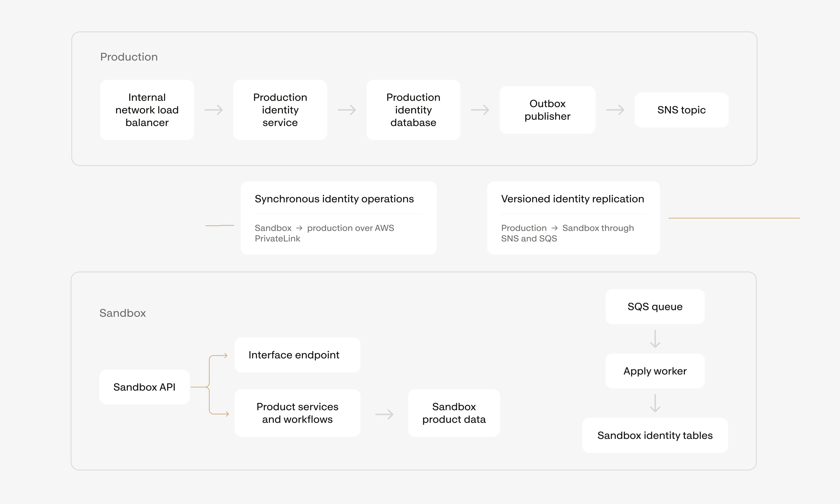Screen dimensions: 840x504
Task: Click the Synchronous identity operations heading
Action: pos(334,199)
